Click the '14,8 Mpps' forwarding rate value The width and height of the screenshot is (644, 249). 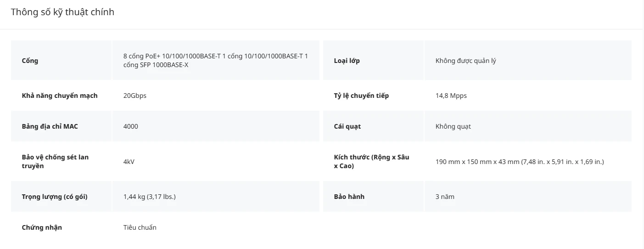(451, 96)
